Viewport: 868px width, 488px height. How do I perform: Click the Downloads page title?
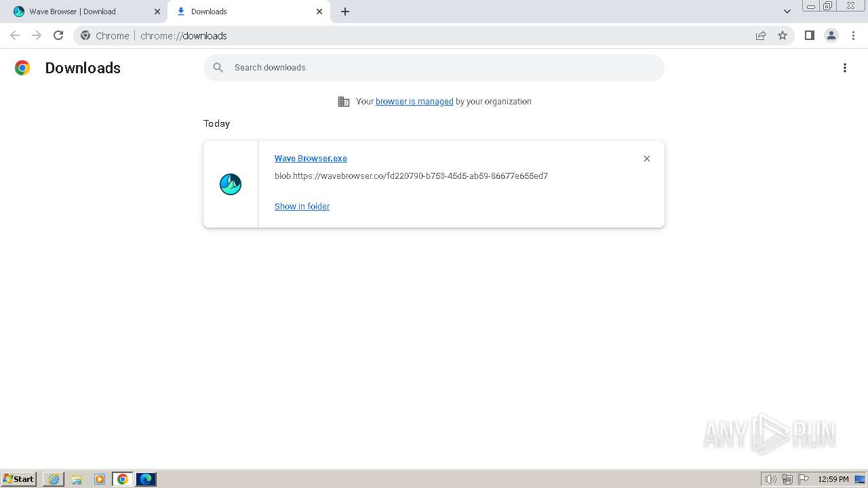[83, 68]
